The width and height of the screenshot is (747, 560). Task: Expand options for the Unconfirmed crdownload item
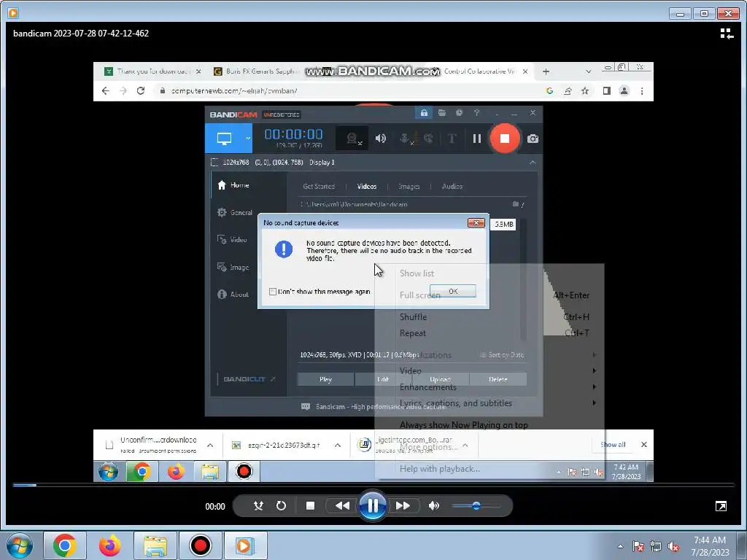(x=210, y=446)
